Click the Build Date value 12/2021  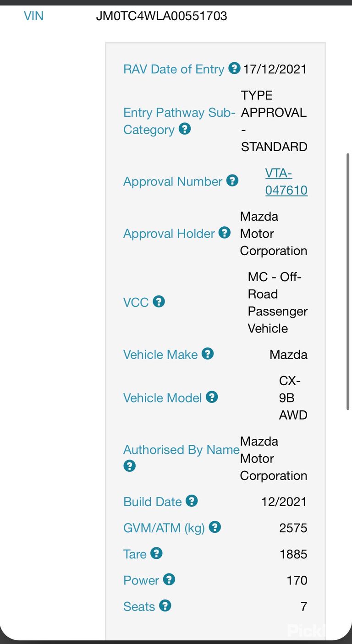tap(284, 502)
